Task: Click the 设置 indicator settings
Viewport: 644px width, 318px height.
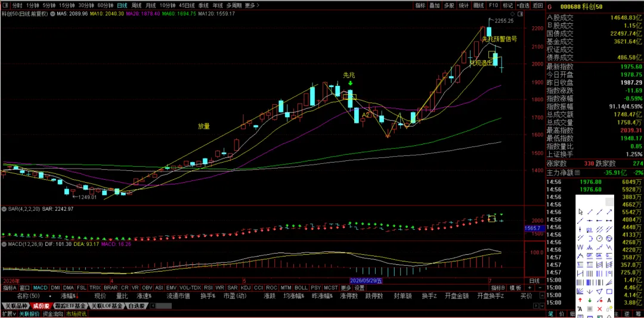Action: click(x=360, y=288)
